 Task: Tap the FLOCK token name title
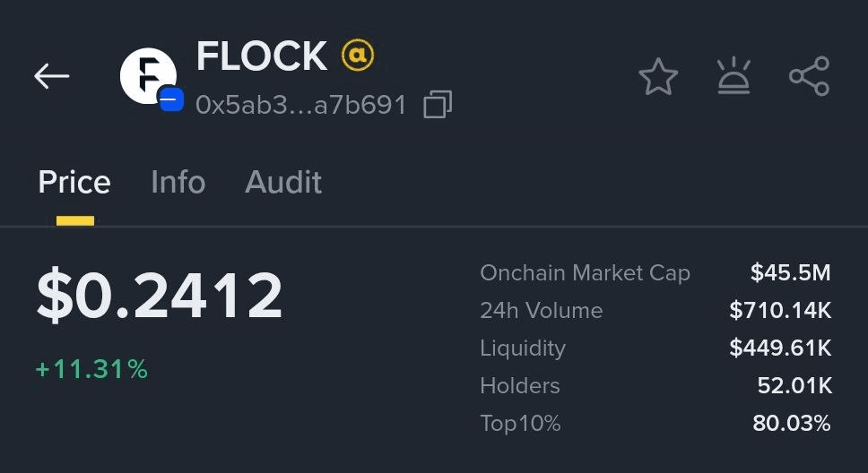[262, 56]
